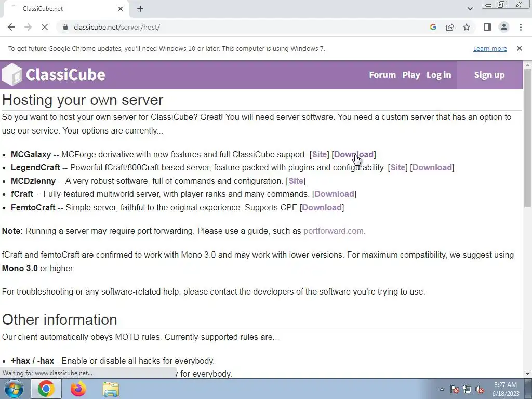Viewport: 532px width, 399px height.
Task: Open the Windows Start button
Action: pos(14,389)
